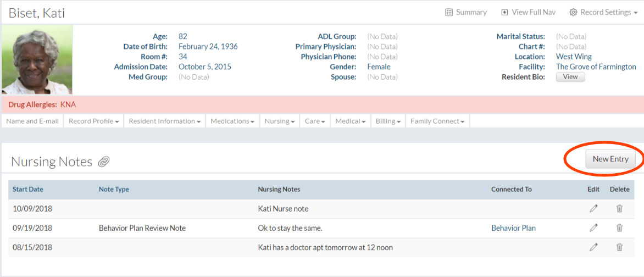644x277 pixels.
Task: Click the pencil icon for the 08/15/2018 note
Action: [593, 247]
